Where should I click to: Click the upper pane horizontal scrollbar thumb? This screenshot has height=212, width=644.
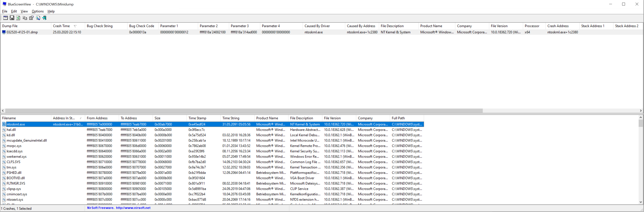[244, 111]
